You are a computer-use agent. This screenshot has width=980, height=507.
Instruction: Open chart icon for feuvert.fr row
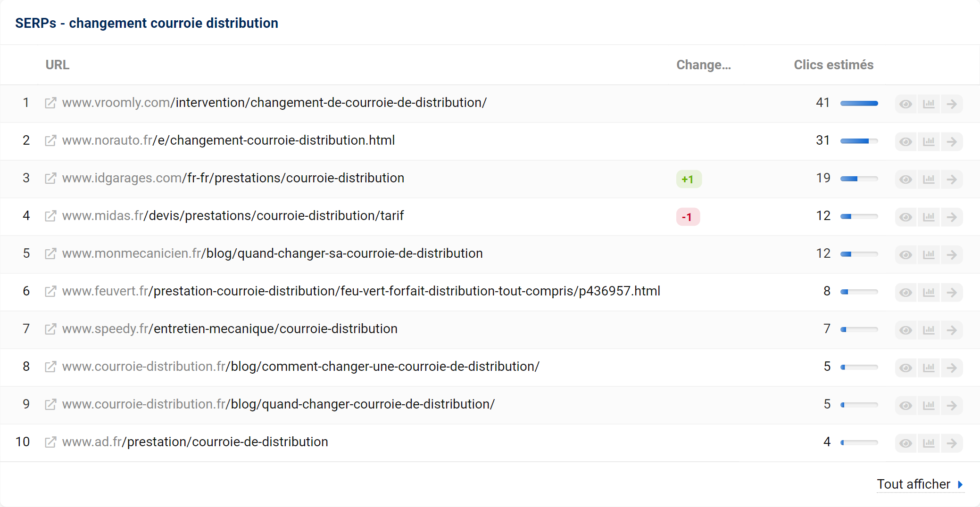pyautogui.click(x=929, y=292)
